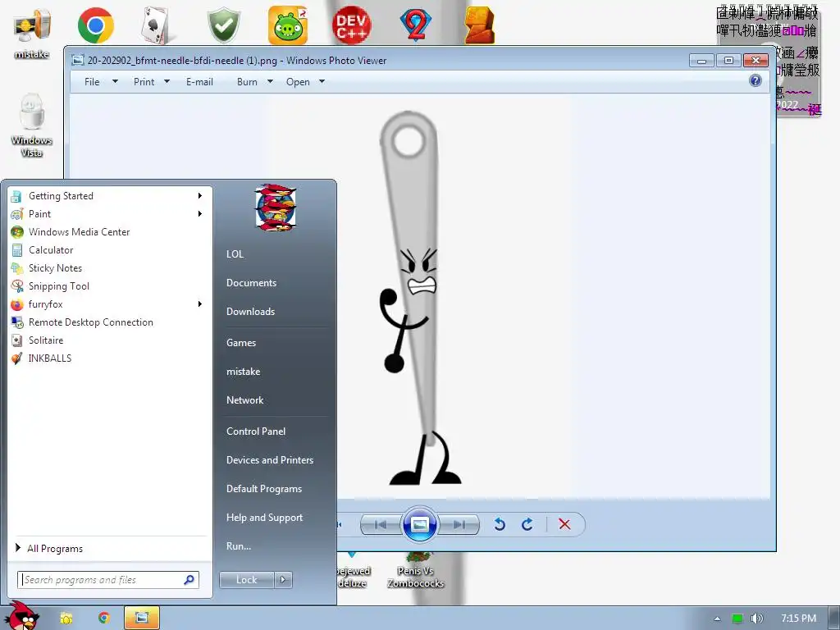Viewport: 840px width, 630px height.
Task: Open the arrow next to Lock button
Action: 283,580
